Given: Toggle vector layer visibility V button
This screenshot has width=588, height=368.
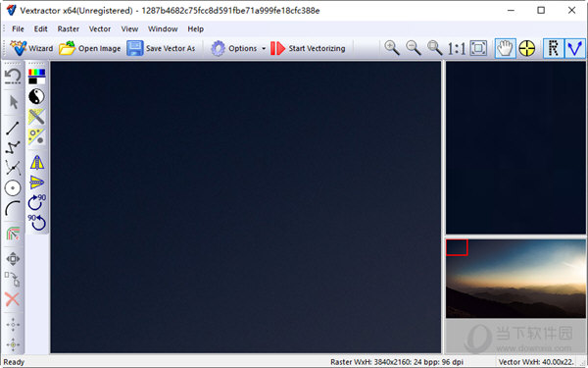Looking at the screenshot, I should pos(575,48).
